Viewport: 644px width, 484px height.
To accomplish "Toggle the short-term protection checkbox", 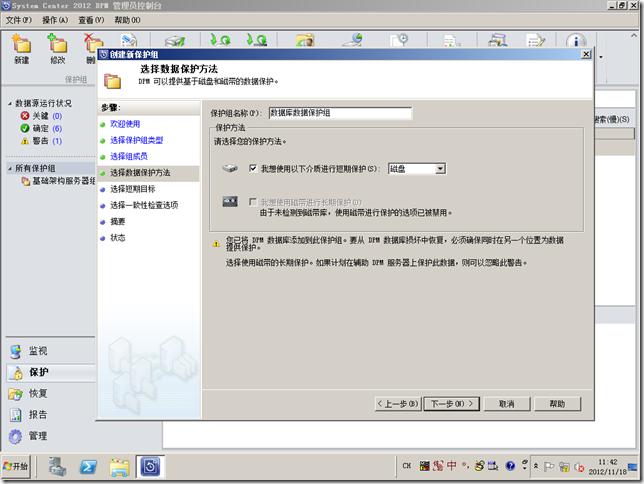I will tap(253, 168).
